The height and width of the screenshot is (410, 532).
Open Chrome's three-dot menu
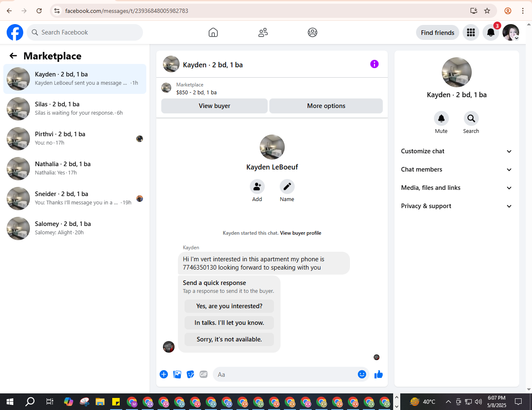pyautogui.click(x=523, y=11)
